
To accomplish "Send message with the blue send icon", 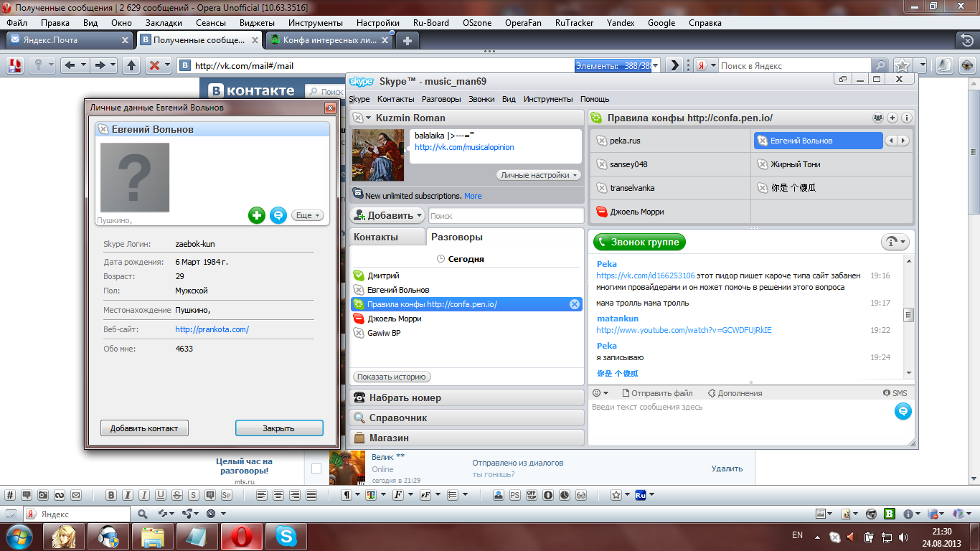I will (x=903, y=411).
